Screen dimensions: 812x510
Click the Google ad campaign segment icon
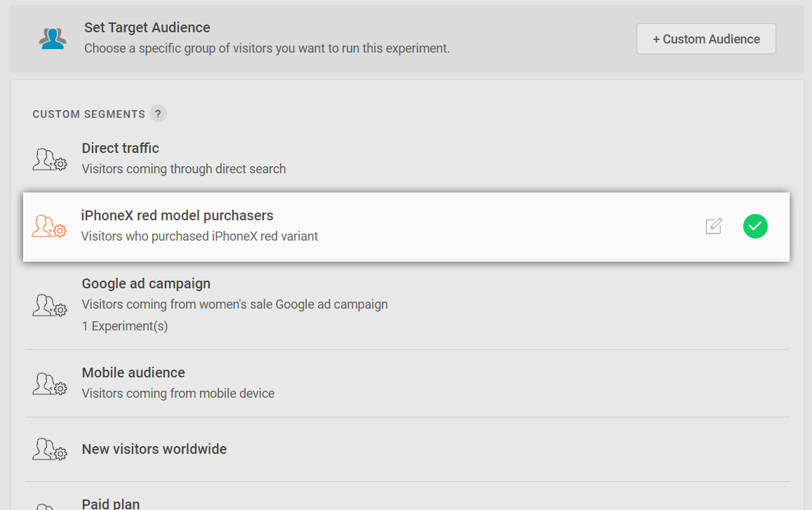tap(50, 305)
